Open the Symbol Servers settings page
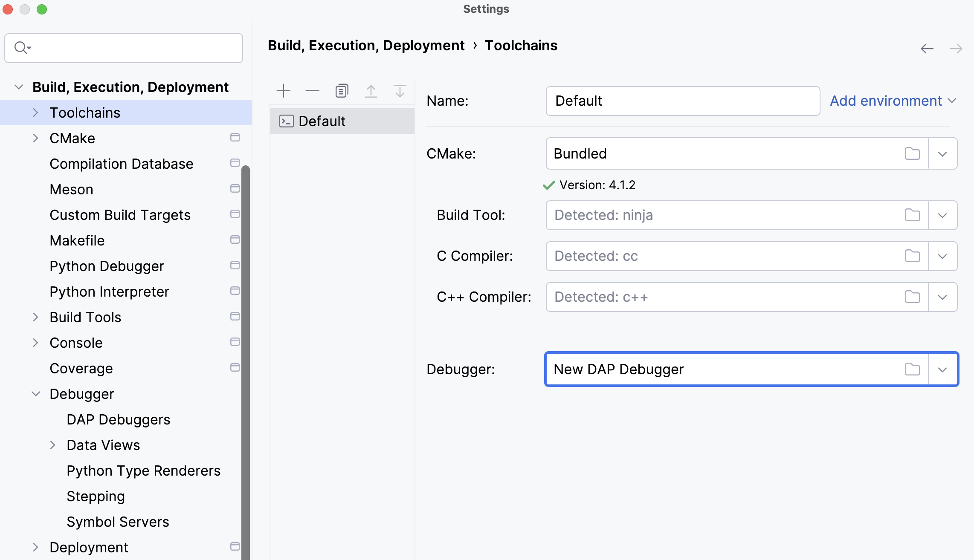 pyautogui.click(x=118, y=522)
